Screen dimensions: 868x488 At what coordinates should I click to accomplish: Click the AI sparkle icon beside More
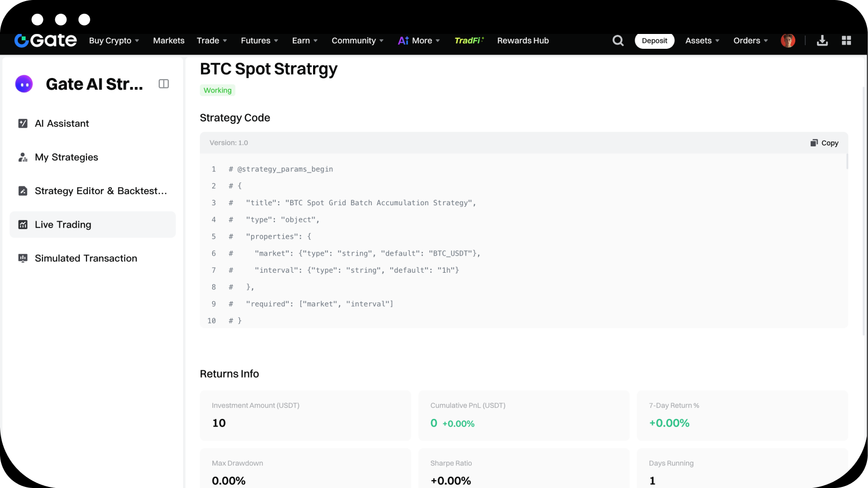[x=403, y=41]
